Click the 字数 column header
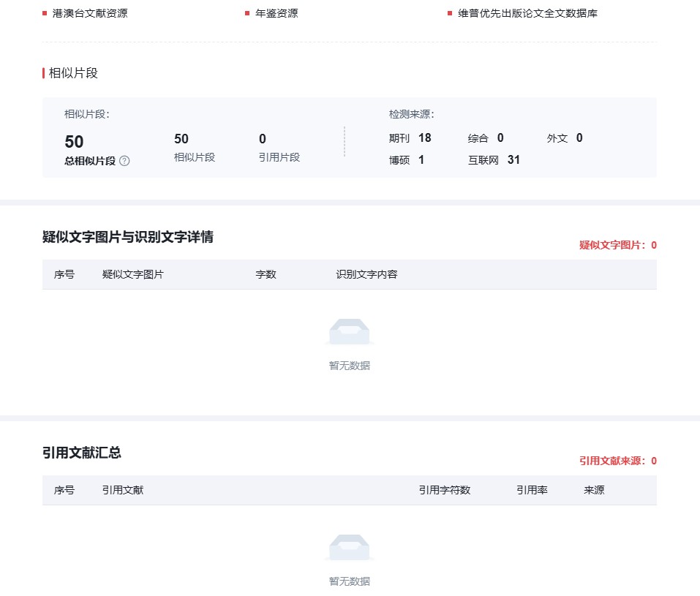700x596 pixels. pyautogui.click(x=266, y=275)
